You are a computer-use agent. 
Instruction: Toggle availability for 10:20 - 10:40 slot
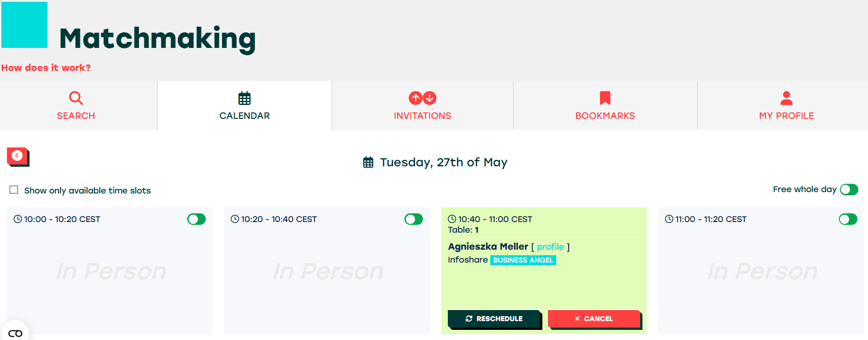[414, 219]
